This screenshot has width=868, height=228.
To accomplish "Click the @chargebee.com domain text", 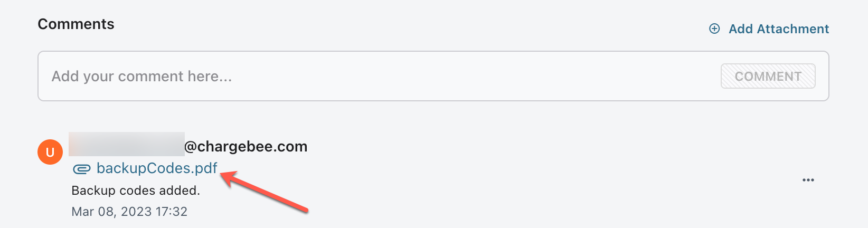I will 246,147.
